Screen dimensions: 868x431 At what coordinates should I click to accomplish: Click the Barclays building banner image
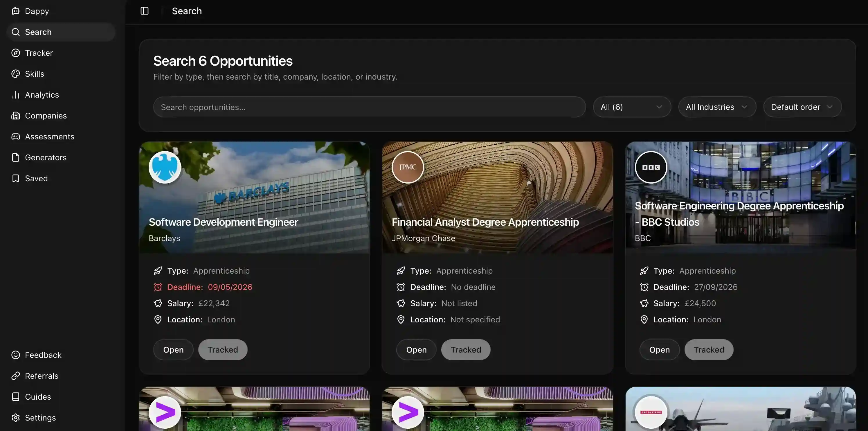tap(254, 197)
